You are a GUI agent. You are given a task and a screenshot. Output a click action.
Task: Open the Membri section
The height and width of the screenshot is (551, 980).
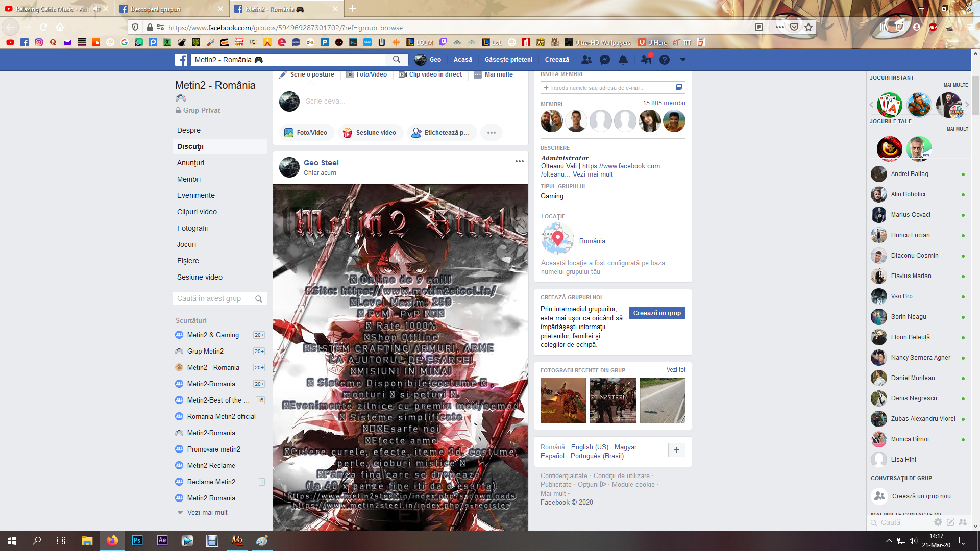189,179
